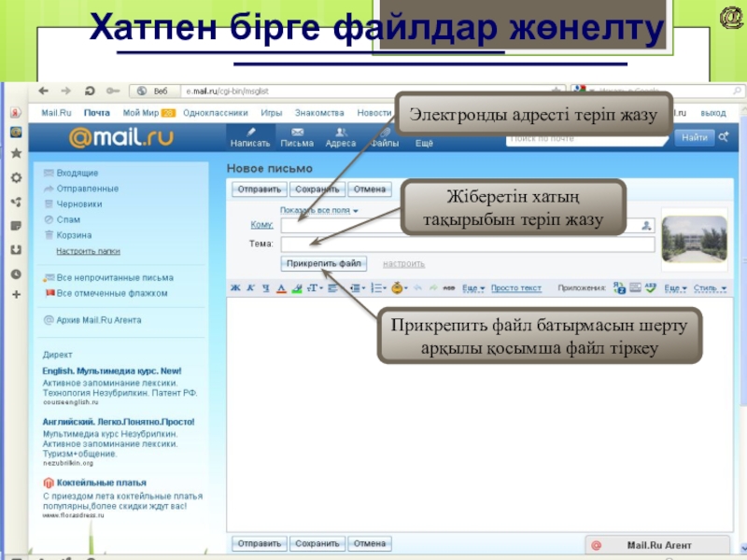
Task: Open Письма in the mail toolbar
Action: pos(297,138)
